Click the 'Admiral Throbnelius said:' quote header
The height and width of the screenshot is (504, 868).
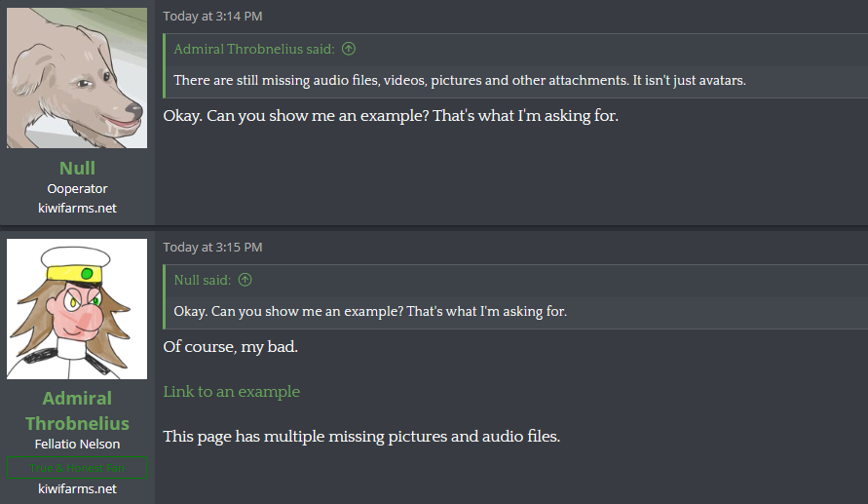point(254,49)
